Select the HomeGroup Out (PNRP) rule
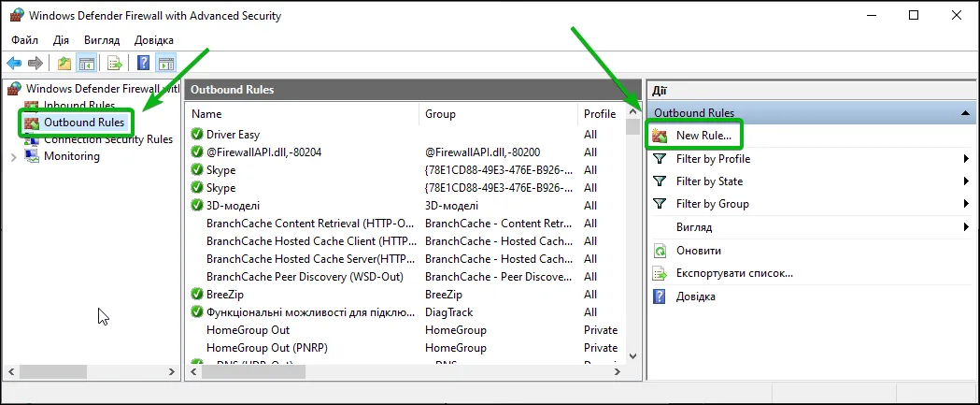Viewport: 980px width, 405px height. (x=267, y=347)
